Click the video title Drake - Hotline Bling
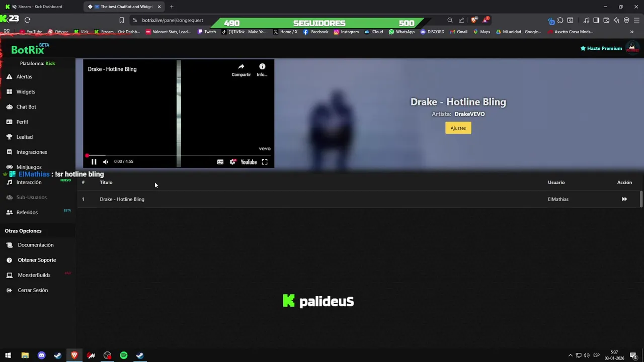The image size is (644, 362). click(112, 69)
